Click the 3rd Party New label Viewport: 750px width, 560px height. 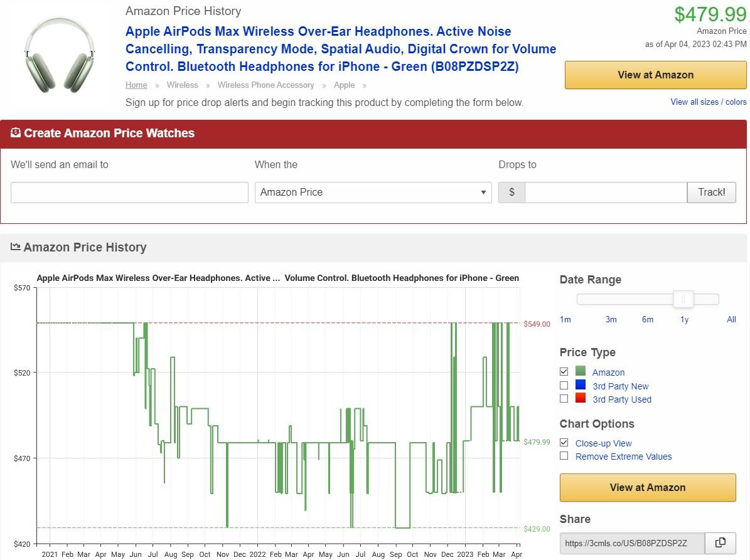[x=621, y=386]
